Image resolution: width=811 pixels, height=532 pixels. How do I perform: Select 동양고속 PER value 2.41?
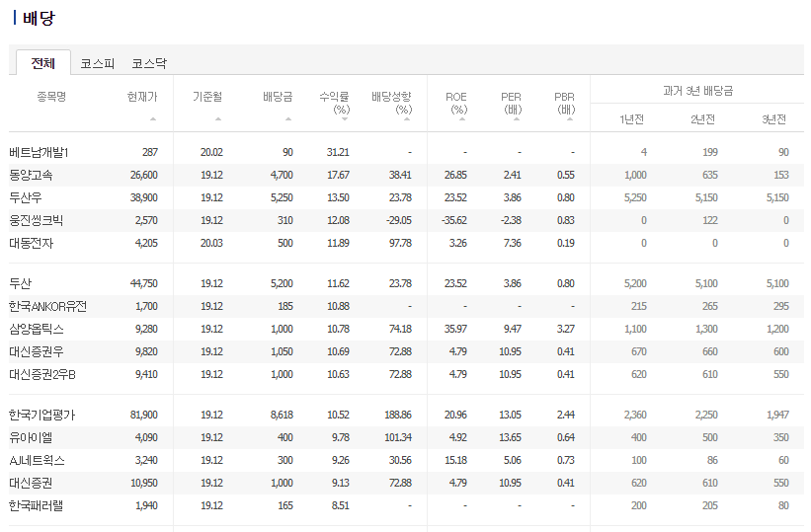click(512, 176)
